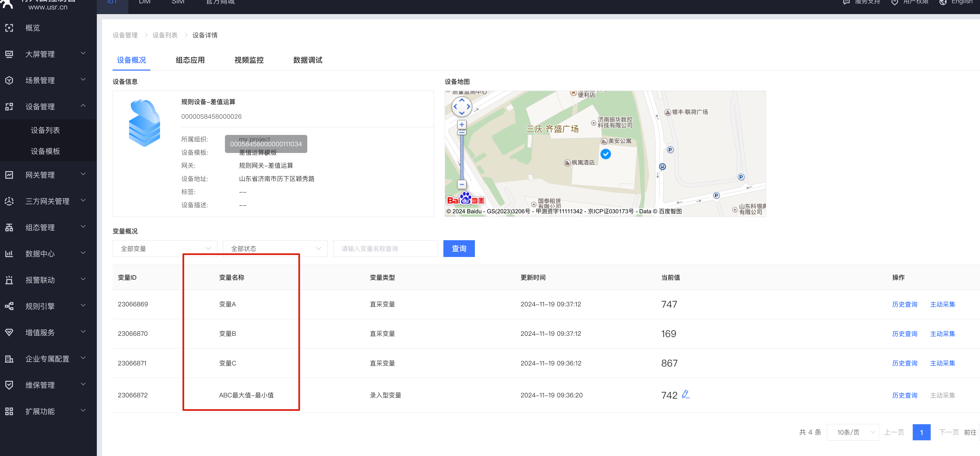Expand the 网关管理 menu chevron
Image resolution: width=980 pixels, height=456 pixels.
point(83,174)
